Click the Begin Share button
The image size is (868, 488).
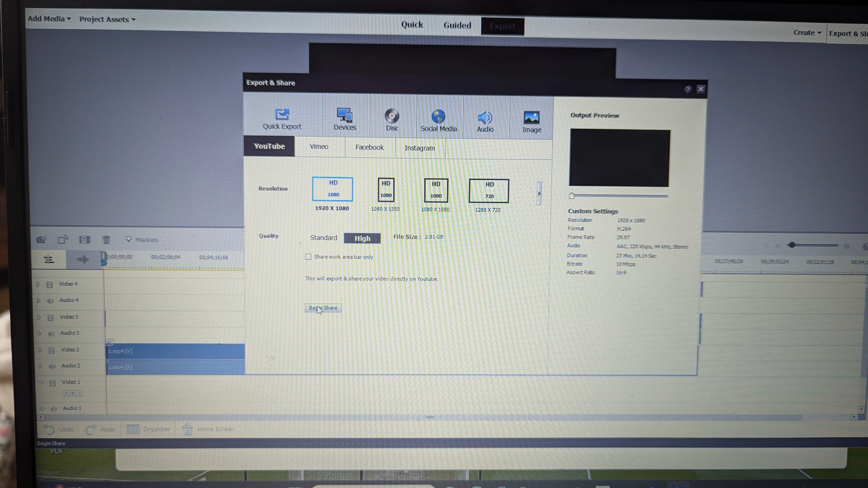pyautogui.click(x=323, y=308)
